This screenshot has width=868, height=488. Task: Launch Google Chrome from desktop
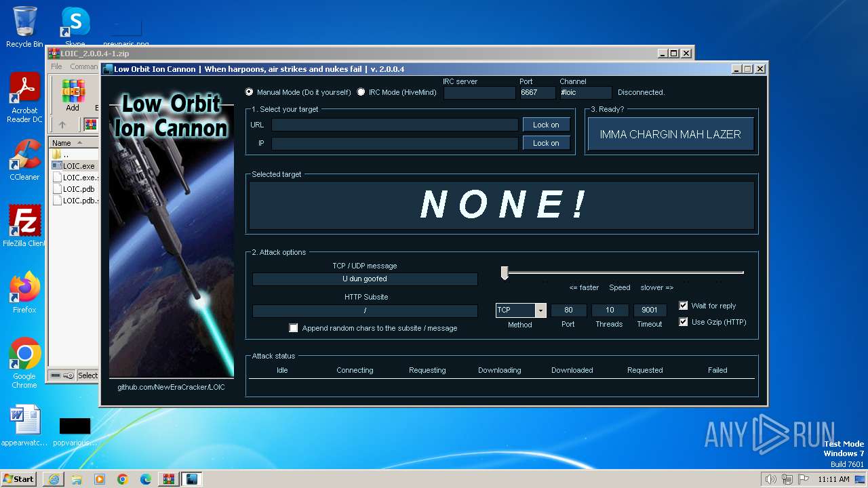point(24,363)
